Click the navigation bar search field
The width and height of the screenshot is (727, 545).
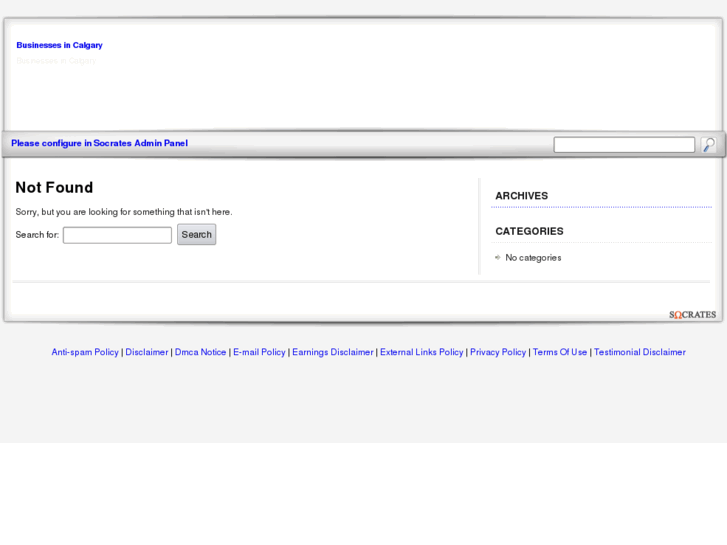pyautogui.click(x=624, y=145)
